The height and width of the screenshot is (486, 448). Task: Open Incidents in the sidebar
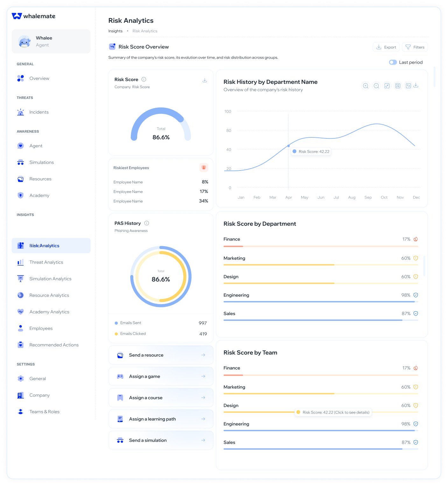(x=51, y=112)
